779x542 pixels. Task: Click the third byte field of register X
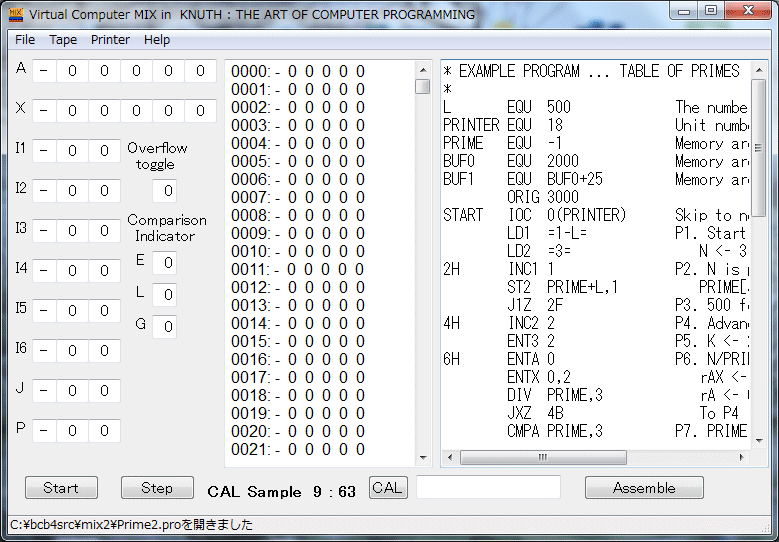(136, 110)
